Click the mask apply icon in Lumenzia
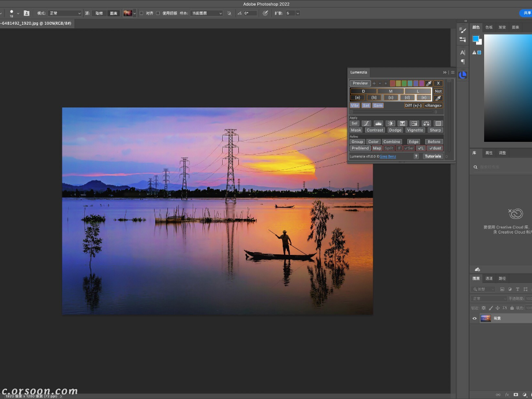 [x=357, y=130]
